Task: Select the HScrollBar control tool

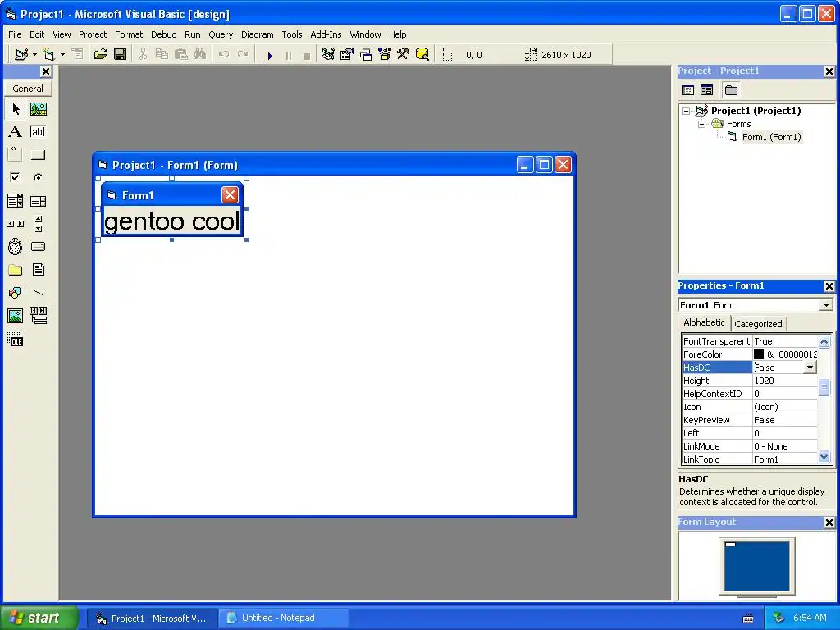Action: pos(16,224)
